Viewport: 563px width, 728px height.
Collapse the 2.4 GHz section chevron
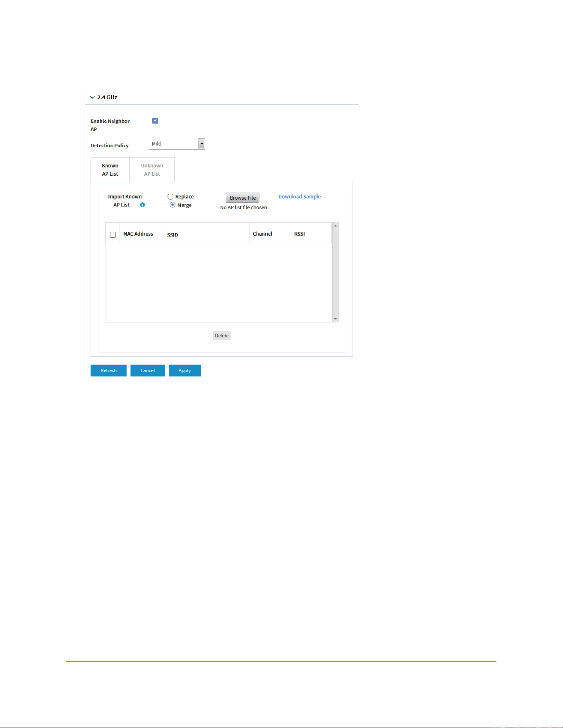[92, 98]
